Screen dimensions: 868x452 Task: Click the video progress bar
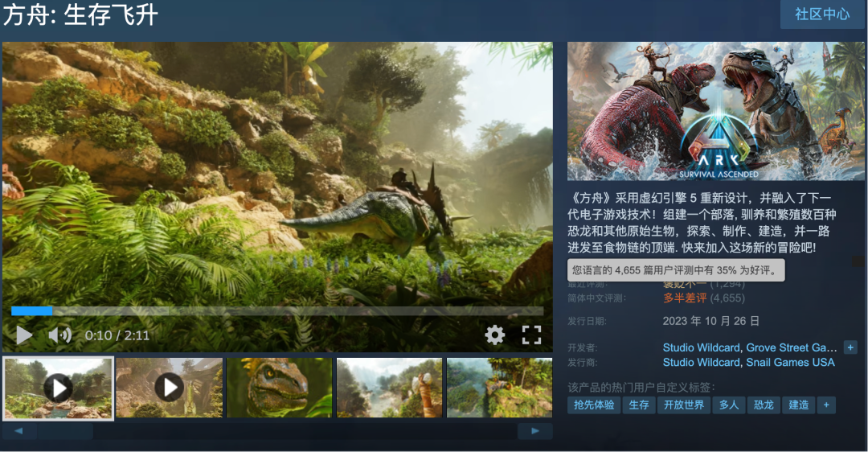coord(277,311)
